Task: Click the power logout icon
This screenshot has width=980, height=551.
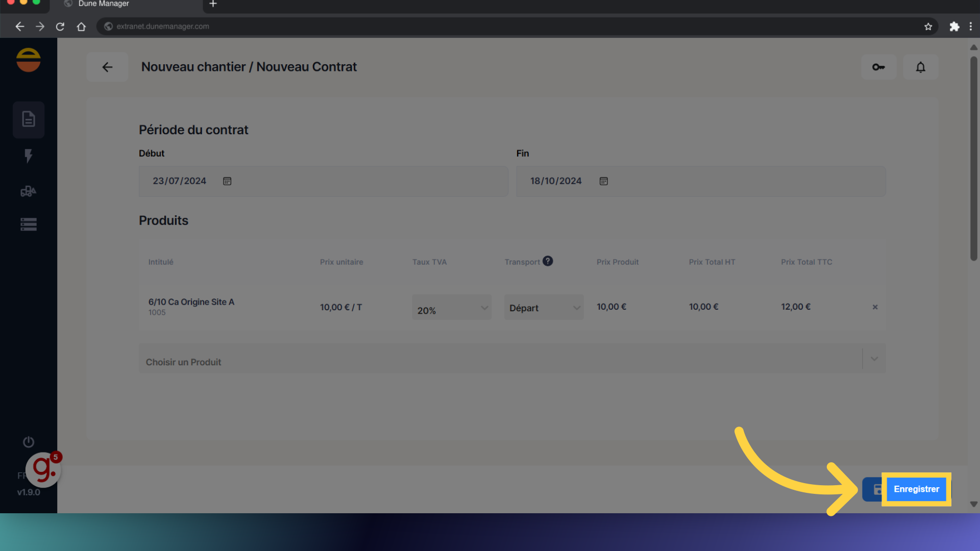Action: pos(29,442)
